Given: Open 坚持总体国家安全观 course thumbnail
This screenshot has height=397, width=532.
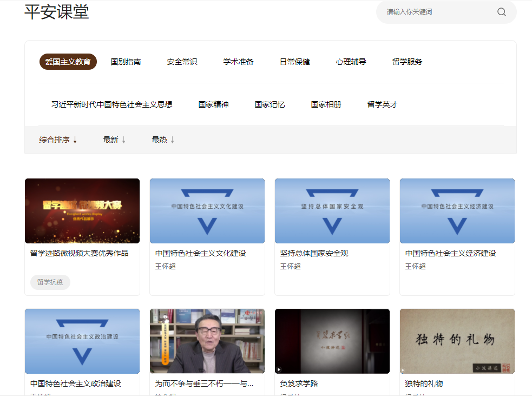Looking at the screenshot, I should [x=332, y=211].
